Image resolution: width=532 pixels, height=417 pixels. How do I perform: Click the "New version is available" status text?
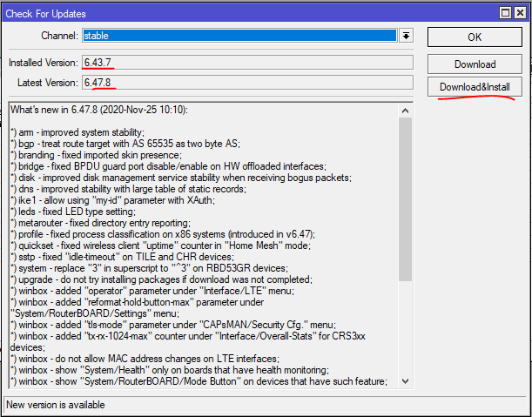coord(56,405)
